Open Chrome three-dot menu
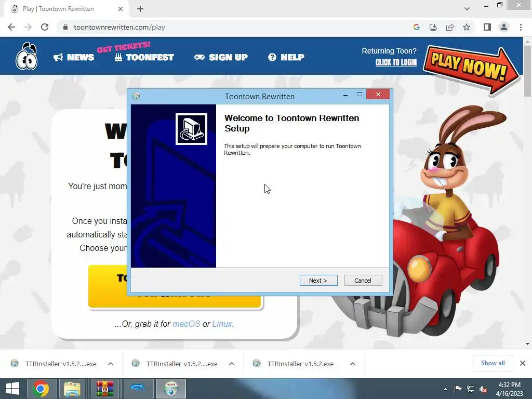532x399 pixels. click(521, 27)
